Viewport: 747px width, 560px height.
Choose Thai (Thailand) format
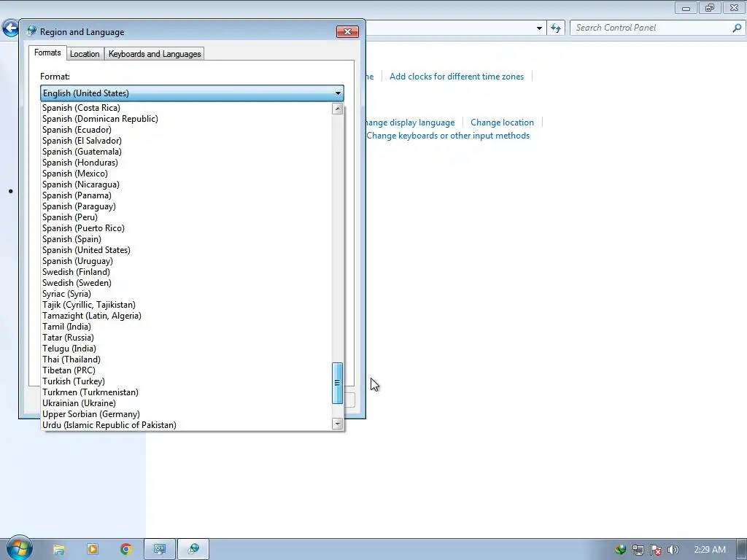[186, 360]
